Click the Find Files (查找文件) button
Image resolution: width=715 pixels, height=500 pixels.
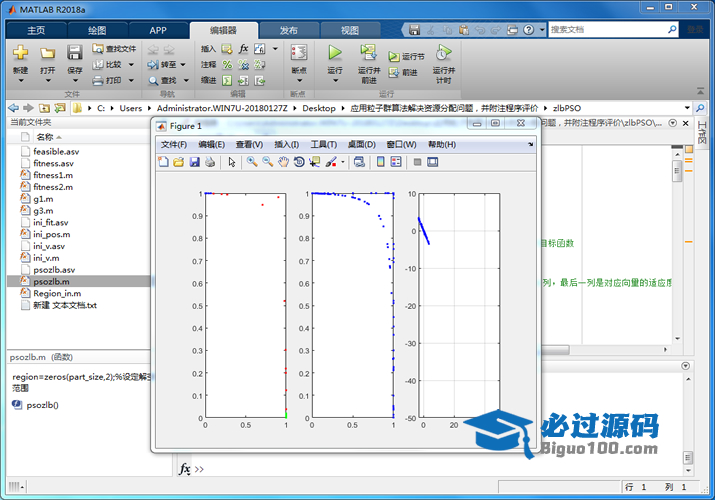tap(114, 49)
